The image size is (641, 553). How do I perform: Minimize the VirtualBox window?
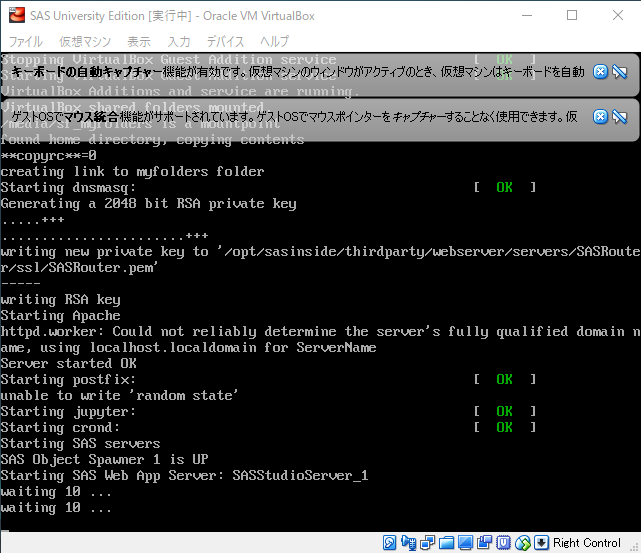pos(527,16)
